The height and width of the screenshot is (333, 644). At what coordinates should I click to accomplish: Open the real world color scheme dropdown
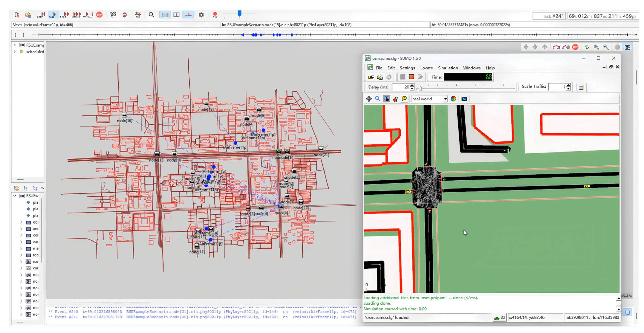(445, 99)
